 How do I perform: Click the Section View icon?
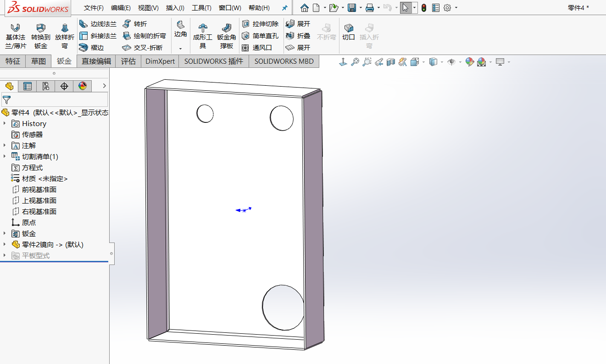point(391,62)
